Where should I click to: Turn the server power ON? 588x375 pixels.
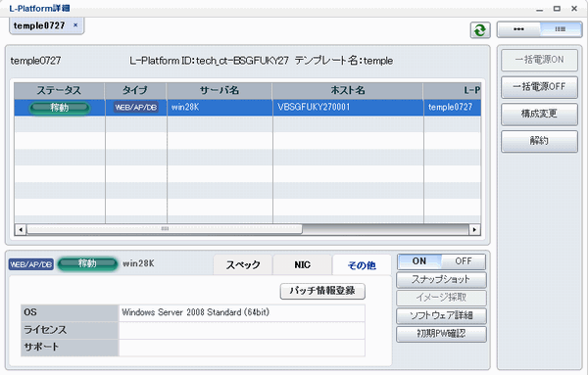pyautogui.click(x=419, y=261)
